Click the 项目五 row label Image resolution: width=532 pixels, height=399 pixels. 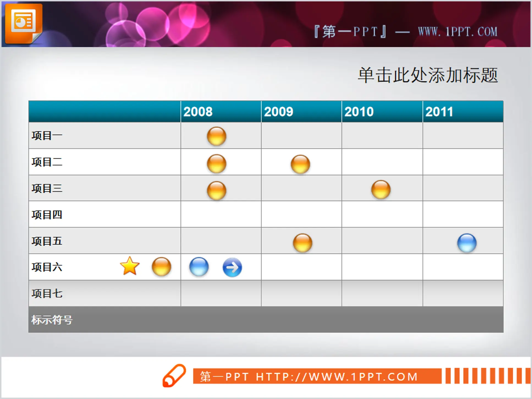pyautogui.click(x=47, y=241)
